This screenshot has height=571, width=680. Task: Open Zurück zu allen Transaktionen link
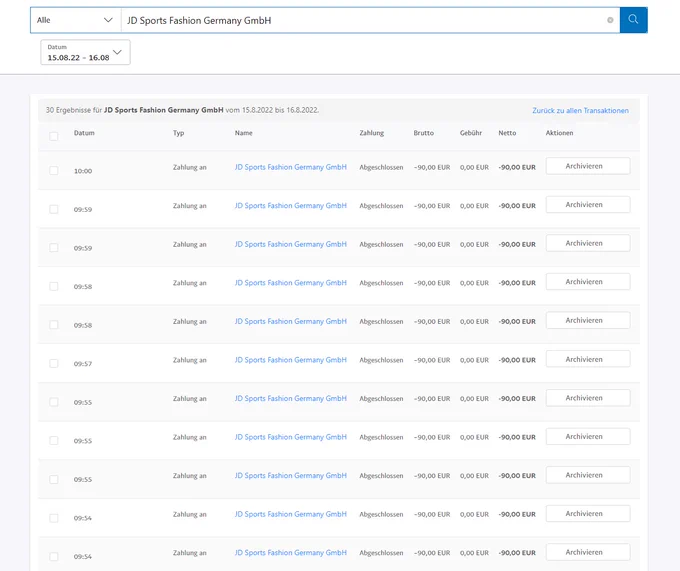(x=580, y=111)
